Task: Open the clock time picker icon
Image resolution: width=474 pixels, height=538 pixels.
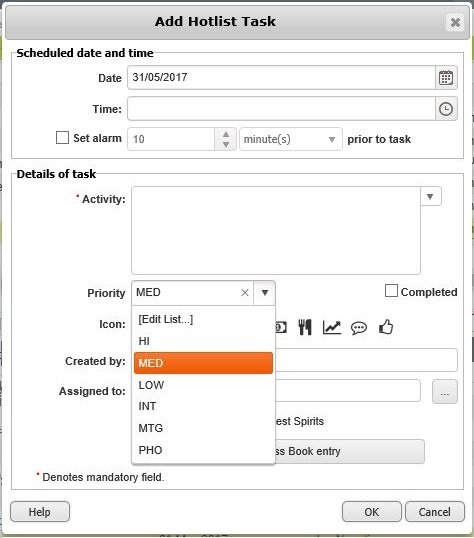Action: (446, 109)
